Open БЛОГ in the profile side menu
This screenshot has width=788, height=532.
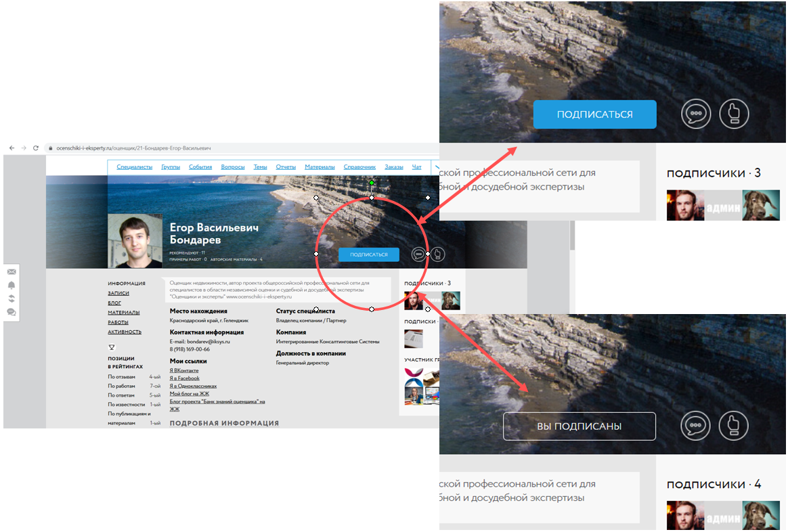point(114,303)
